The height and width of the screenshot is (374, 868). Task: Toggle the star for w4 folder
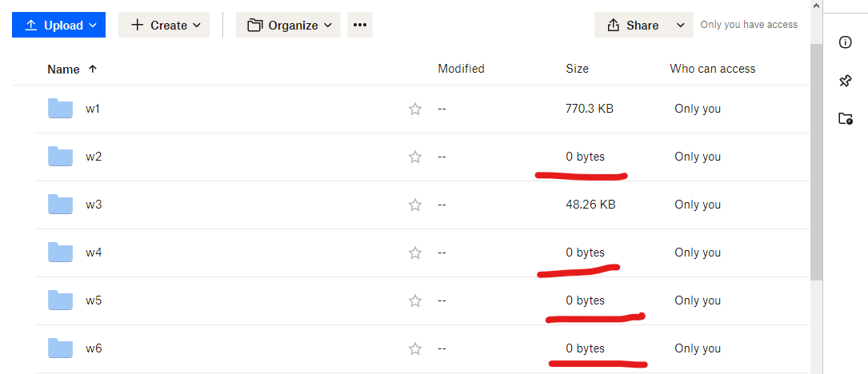pyautogui.click(x=415, y=253)
